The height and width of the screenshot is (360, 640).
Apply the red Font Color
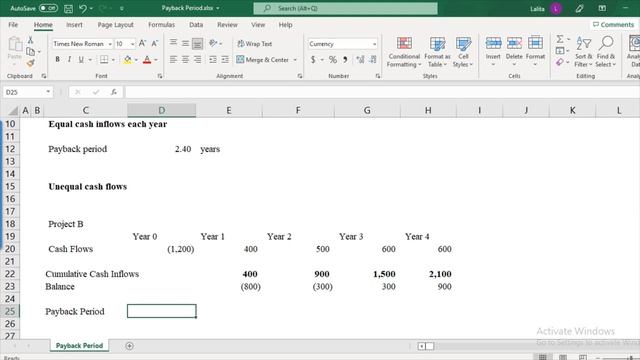(147, 60)
